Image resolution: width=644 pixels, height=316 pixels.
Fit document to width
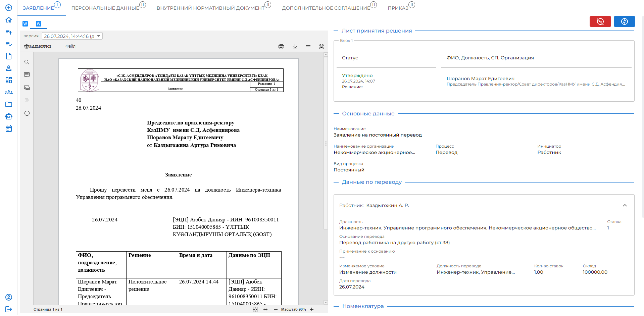[x=265, y=309]
